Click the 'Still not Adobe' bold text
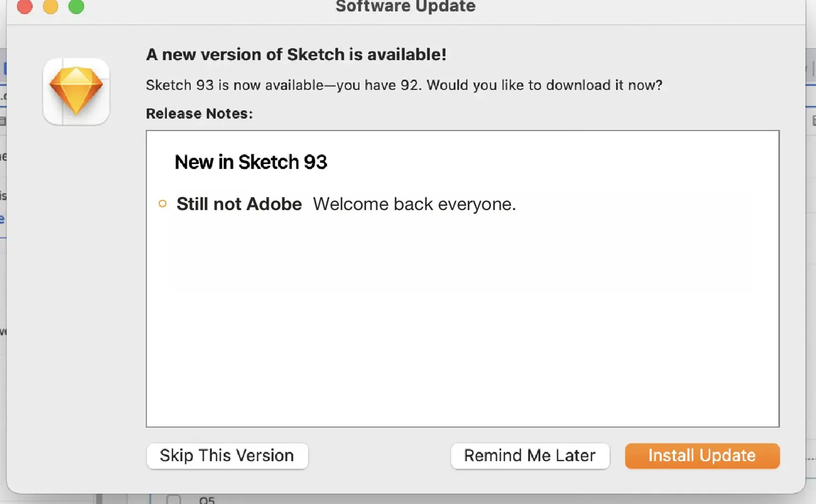The image size is (816, 504). (x=239, y=204)
